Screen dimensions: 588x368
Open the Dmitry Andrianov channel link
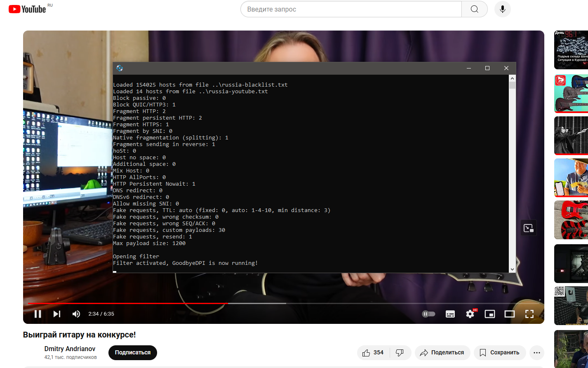click(70, 349)
